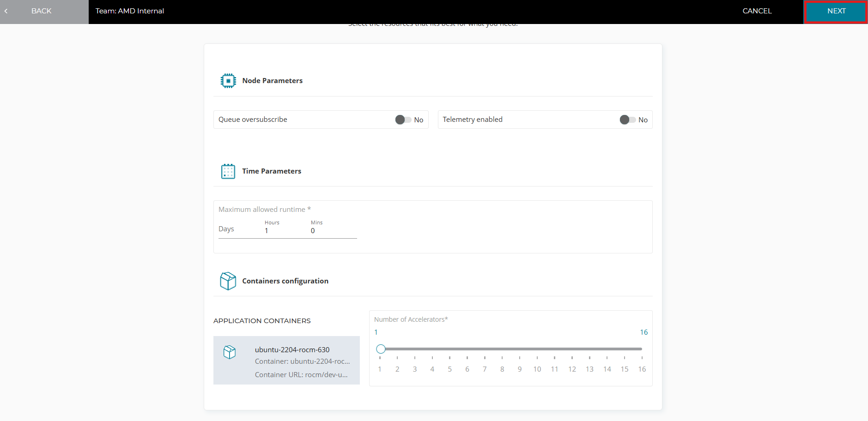Click the back chevron arrow icon
Viewport: 868px width, 421px height.
point(6,11)
